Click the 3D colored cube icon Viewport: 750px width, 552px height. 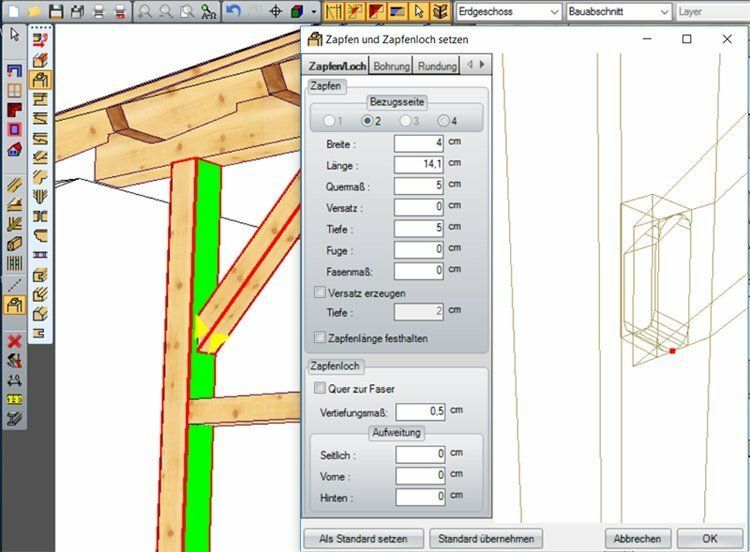[299, 12]
